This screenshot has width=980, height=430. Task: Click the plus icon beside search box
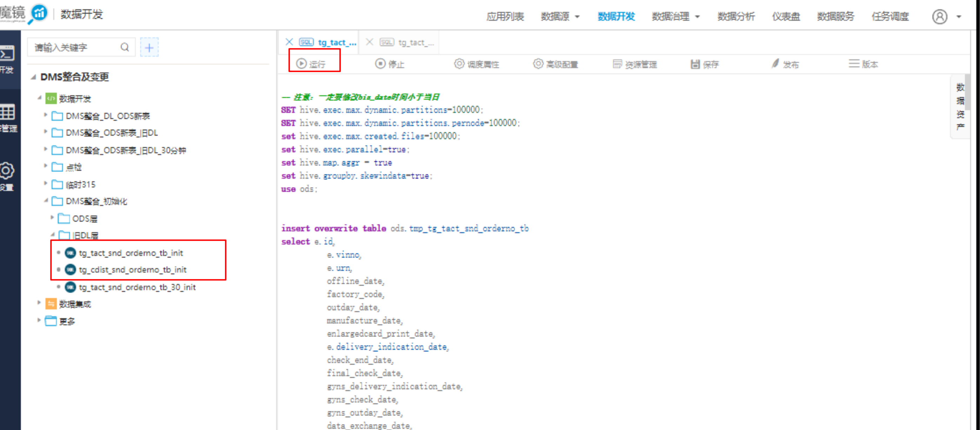tap(149, 48)
